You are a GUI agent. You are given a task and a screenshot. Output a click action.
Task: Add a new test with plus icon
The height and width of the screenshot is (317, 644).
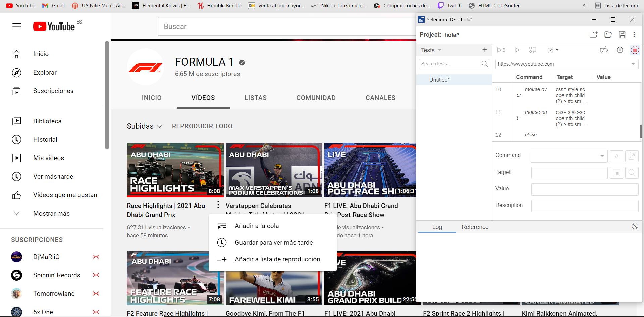coord(484,50)
